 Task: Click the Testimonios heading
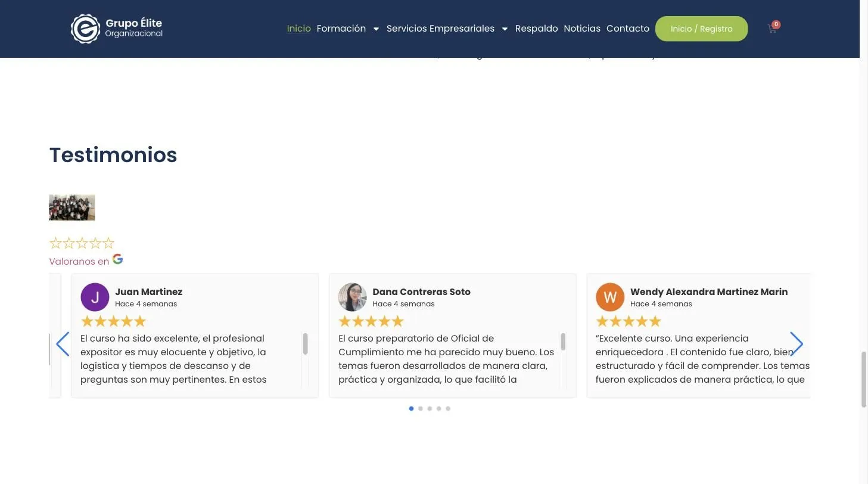click(x=113, y=155)
